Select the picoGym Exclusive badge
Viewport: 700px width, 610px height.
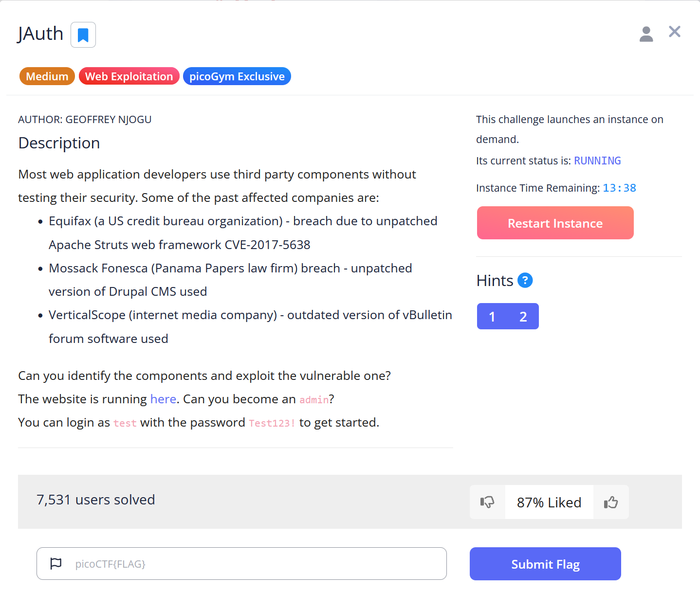tap(237, 76)
